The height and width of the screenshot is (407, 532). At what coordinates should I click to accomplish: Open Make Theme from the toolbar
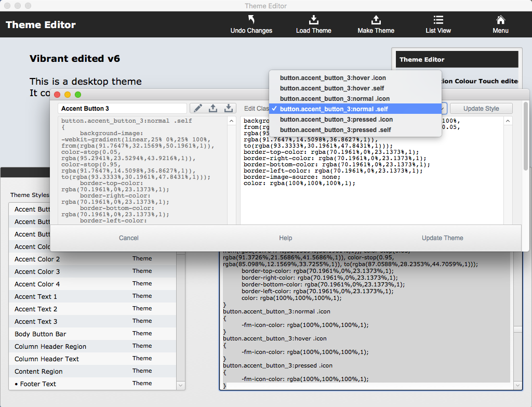(376, 20)
